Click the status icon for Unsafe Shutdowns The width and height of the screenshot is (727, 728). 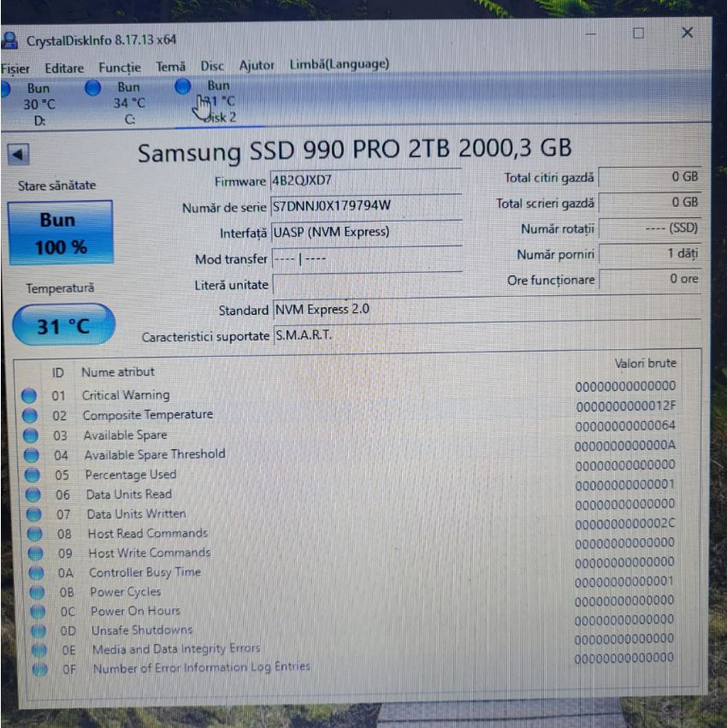[x=38, y=631]
